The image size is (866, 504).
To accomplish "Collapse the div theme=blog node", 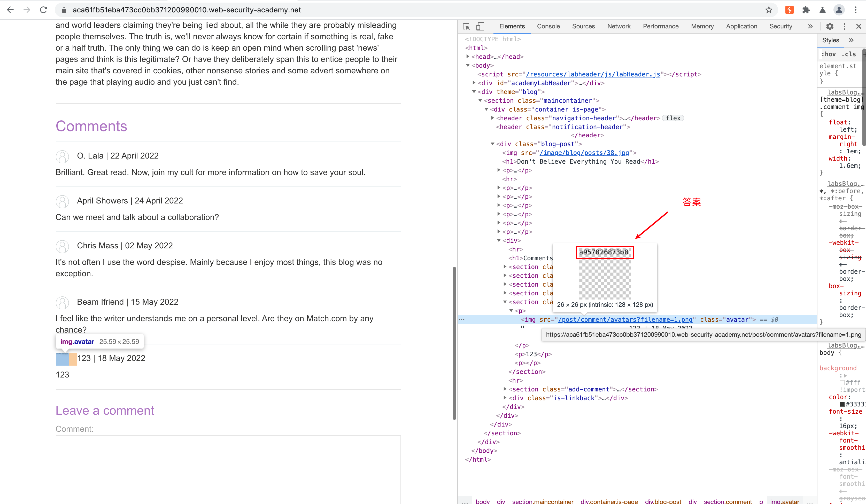I will (x=474, y=92).
